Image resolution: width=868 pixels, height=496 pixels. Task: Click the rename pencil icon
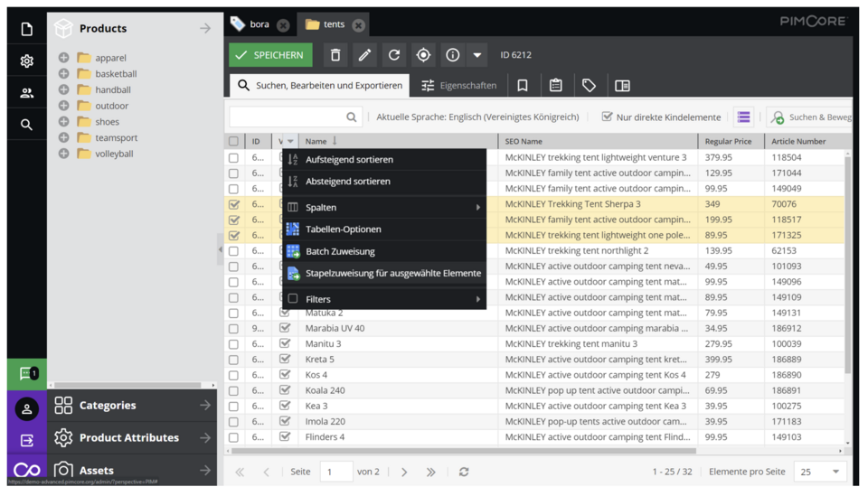[x=364, y=55]
